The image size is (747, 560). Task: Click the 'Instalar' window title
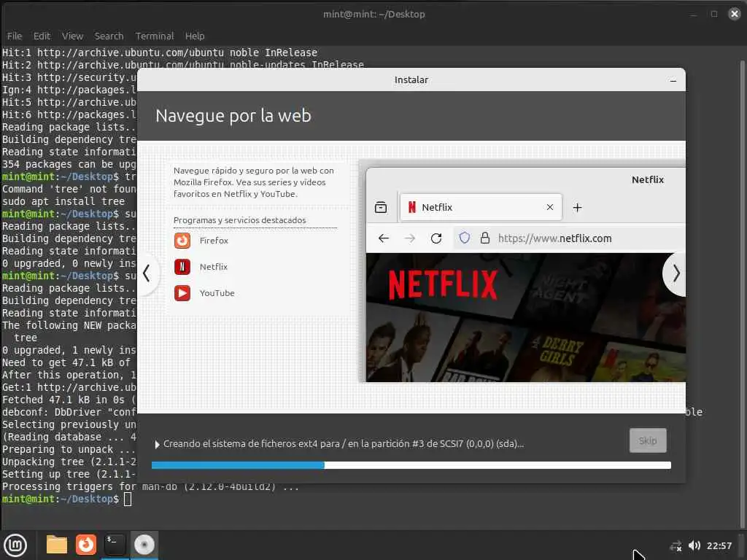coord(411,80)
